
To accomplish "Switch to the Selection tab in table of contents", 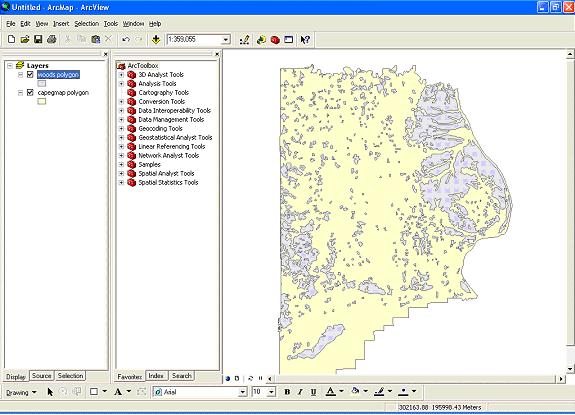I will [70, 376].
